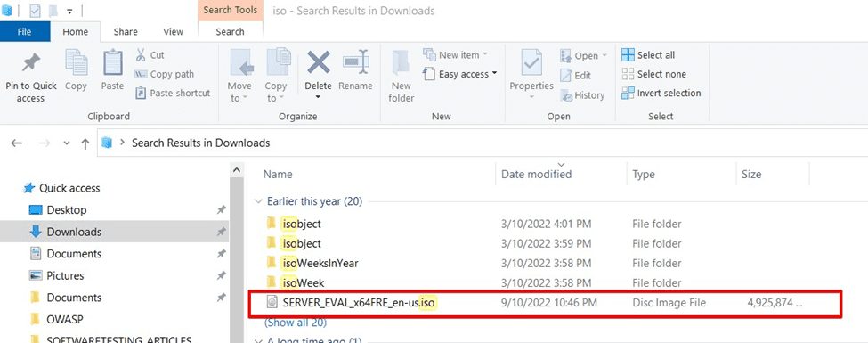Open the recent locations dropdown arrow
The width and height of the screenshot is (868, 343).
click(67, 143)
